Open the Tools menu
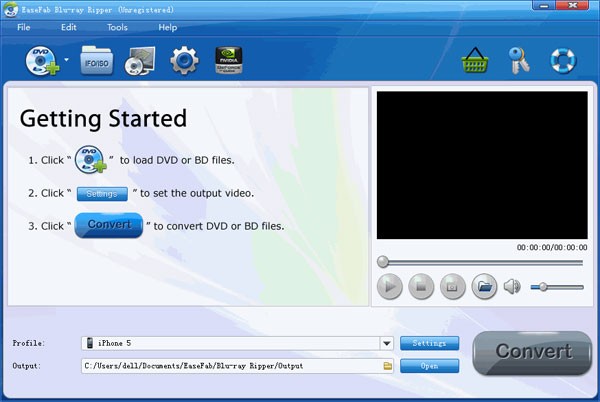The image size is (600, 402). [x=117, y=27]
